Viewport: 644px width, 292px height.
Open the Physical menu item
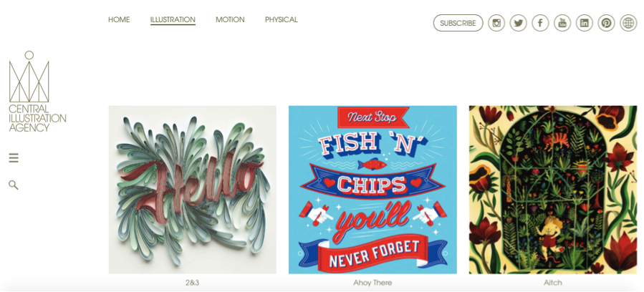point(282,20)
